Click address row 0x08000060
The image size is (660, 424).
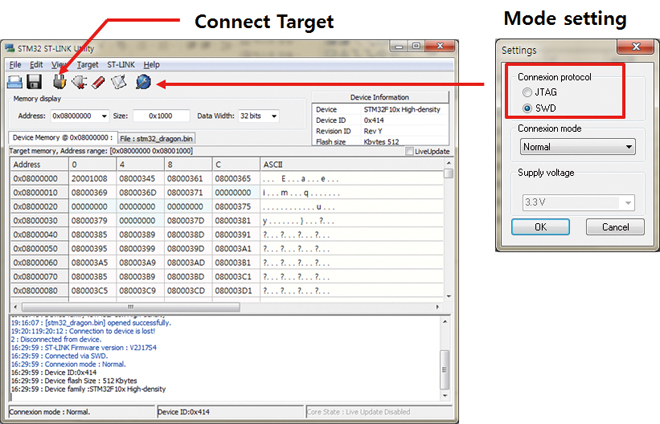39,262
